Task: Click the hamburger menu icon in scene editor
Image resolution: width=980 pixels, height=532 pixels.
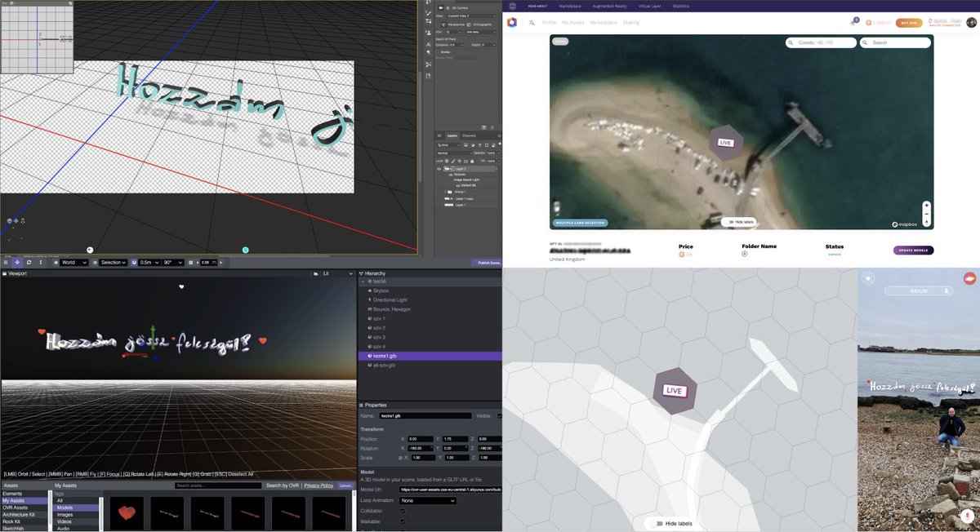Action: [6, 262]
